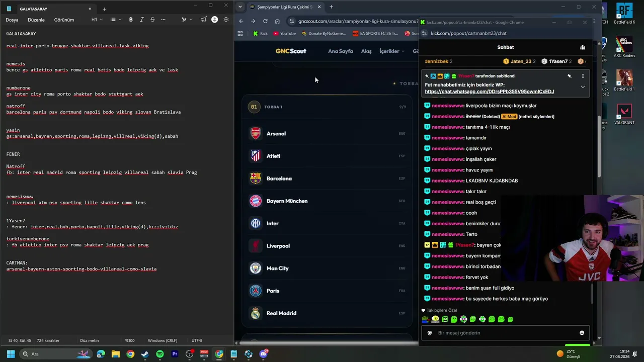The width and height of the screenshot is (644, 362).
Task: Toggle italic formatting in Notepad
Action: pyautogui.click(x=142, y=20)
